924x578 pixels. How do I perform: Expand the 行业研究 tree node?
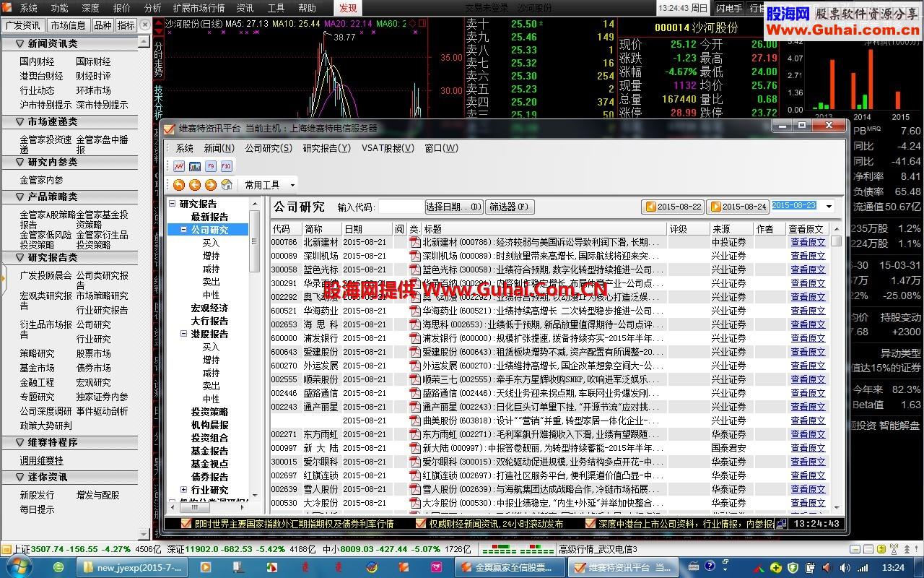183,490
